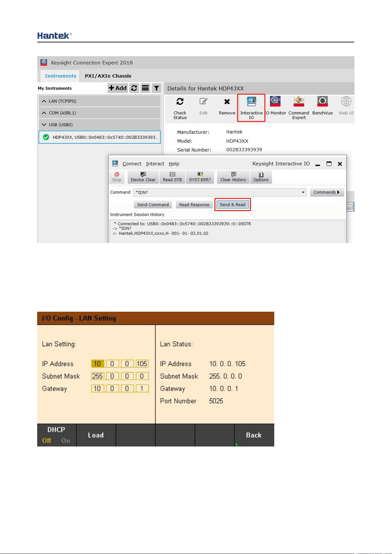Click the ellipsis button behind Interactive IO window

(350, 207)
